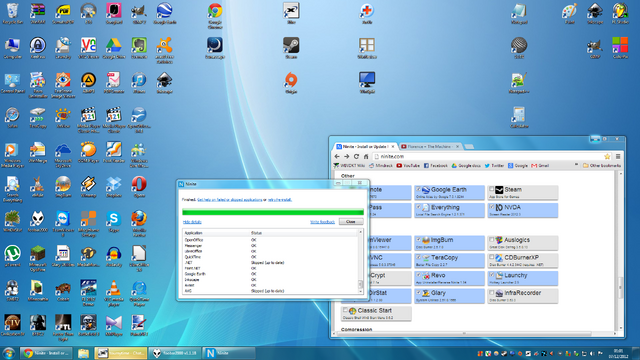Image resolution: width=640 pixels, height=360 pixels.
Task: Open the Gmail bookmark
Action: pos(540,166)
